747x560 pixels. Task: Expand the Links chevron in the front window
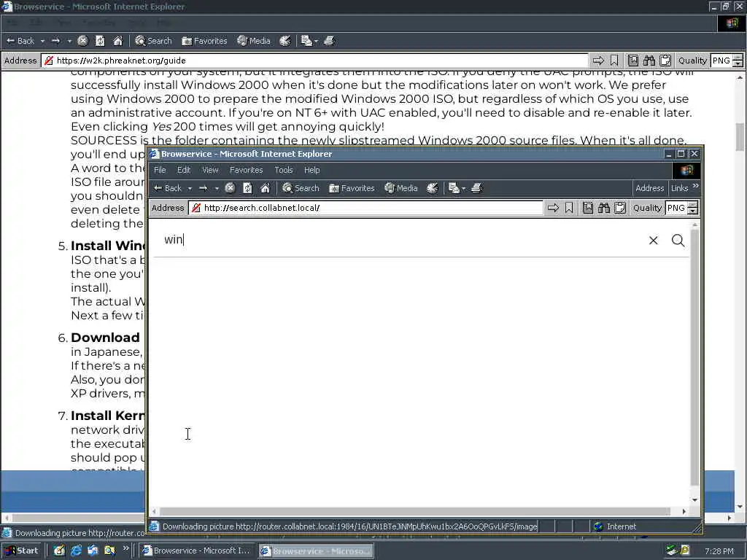pyautogui.click(x=695, y=186)
